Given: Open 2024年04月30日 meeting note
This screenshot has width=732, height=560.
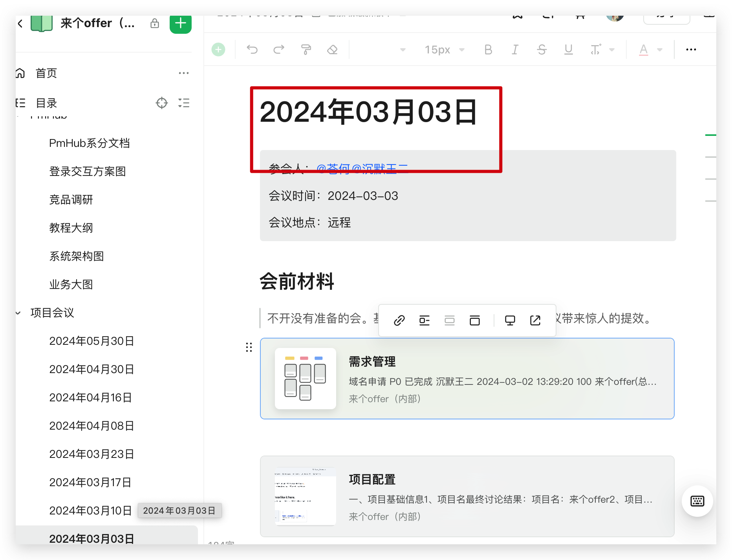Looking at the screenshot, I should (91, 369).
